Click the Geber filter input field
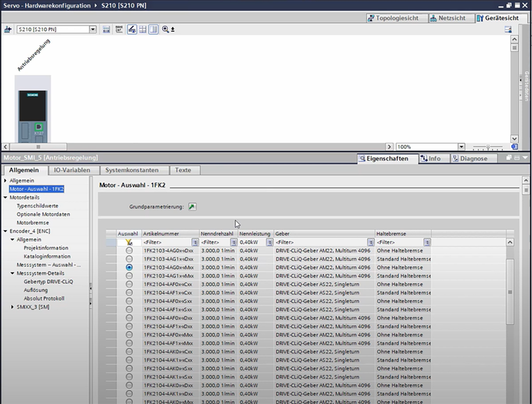The height and width of the screenshot is (404, 532). (x=321, y=242)
